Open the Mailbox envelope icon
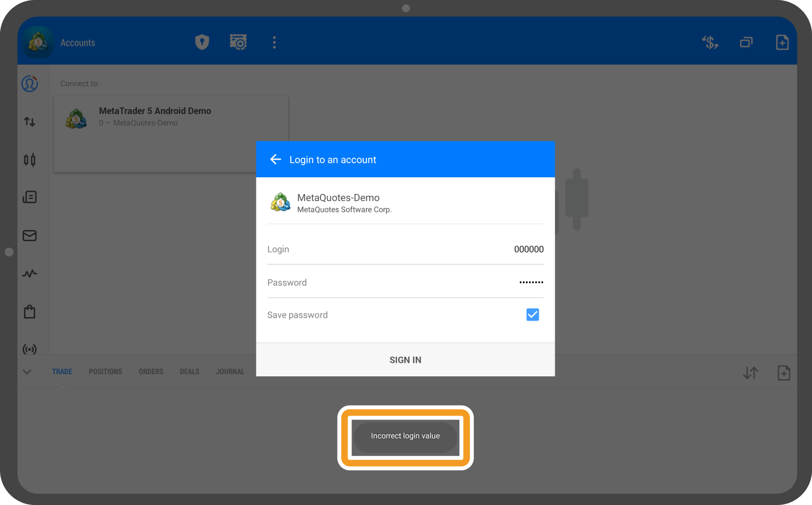The height and width of the screenshot is (505, 812). 30,235
